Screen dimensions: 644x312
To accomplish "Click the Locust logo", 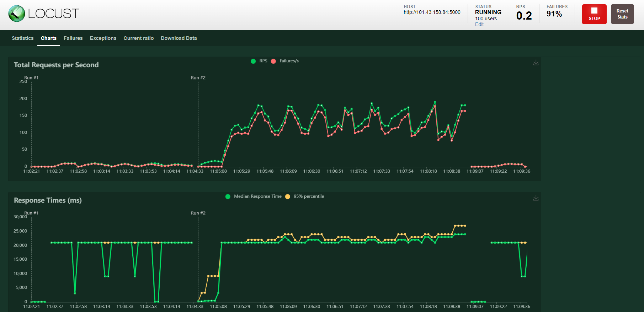I will pos(44,14).
